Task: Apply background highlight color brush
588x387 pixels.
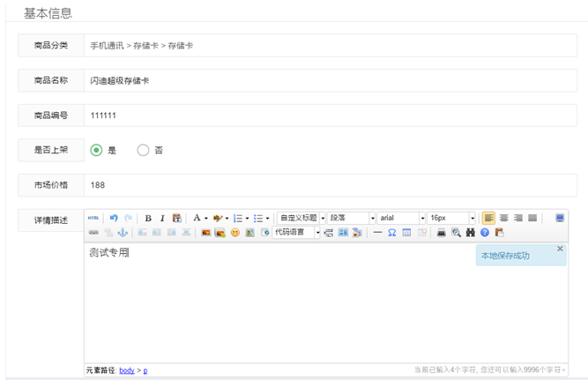Action: pyautogui.click(x=218, y=218)
